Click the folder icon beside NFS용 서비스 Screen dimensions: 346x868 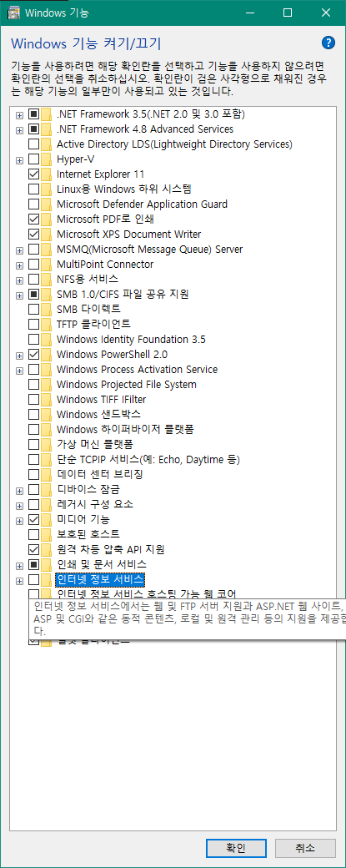coord(47,279)
